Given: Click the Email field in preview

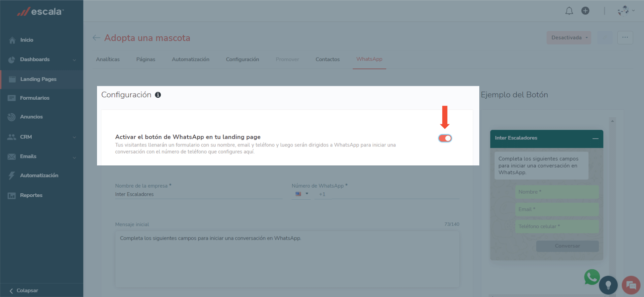Looking at the screenshot, I should [557, 209].
